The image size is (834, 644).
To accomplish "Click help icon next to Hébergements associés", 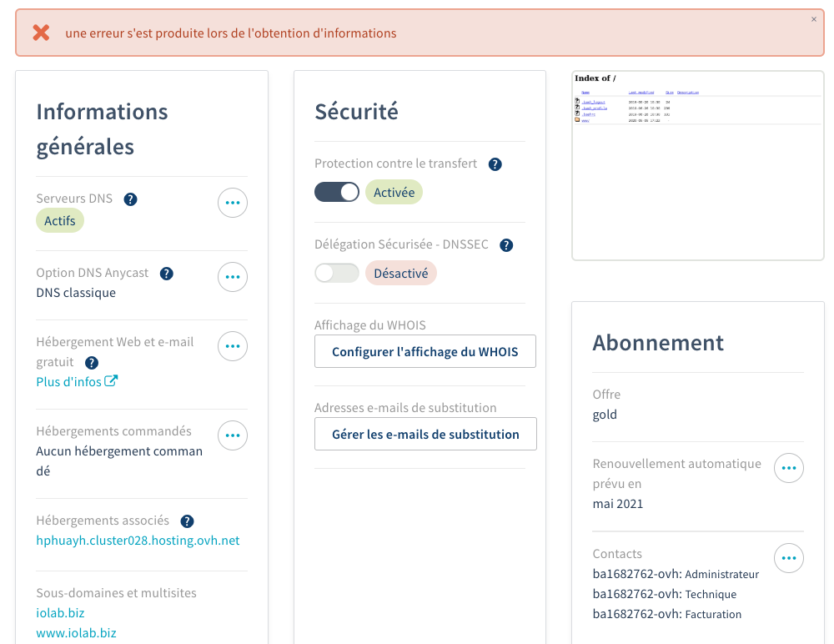I will tap(187, 521).
